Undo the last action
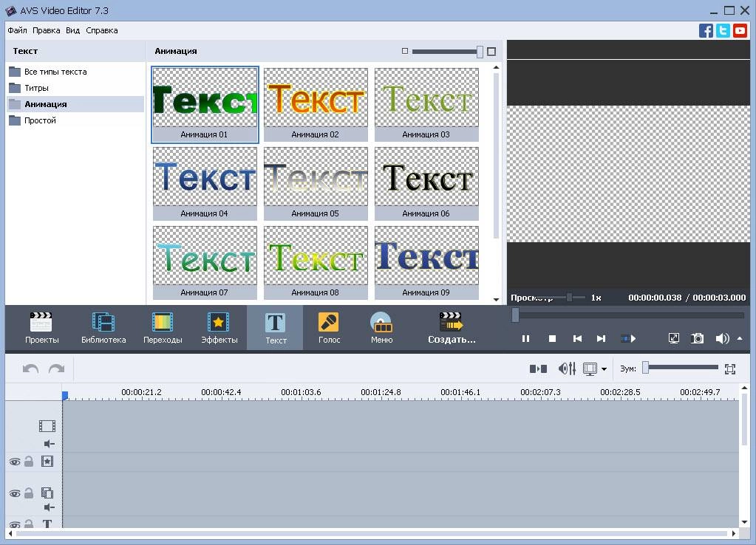756x545 pixels. (x=31, y=369)
